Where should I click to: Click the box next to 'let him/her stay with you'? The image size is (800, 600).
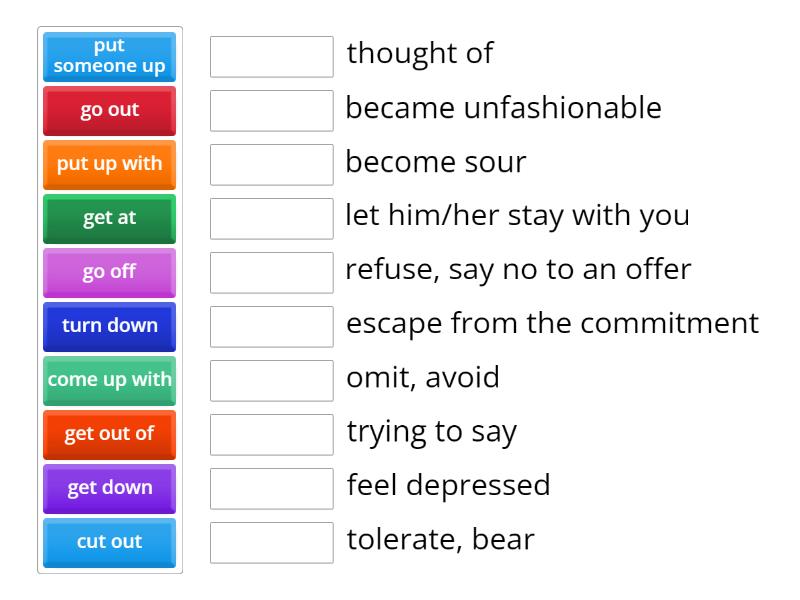coord(272,219)
